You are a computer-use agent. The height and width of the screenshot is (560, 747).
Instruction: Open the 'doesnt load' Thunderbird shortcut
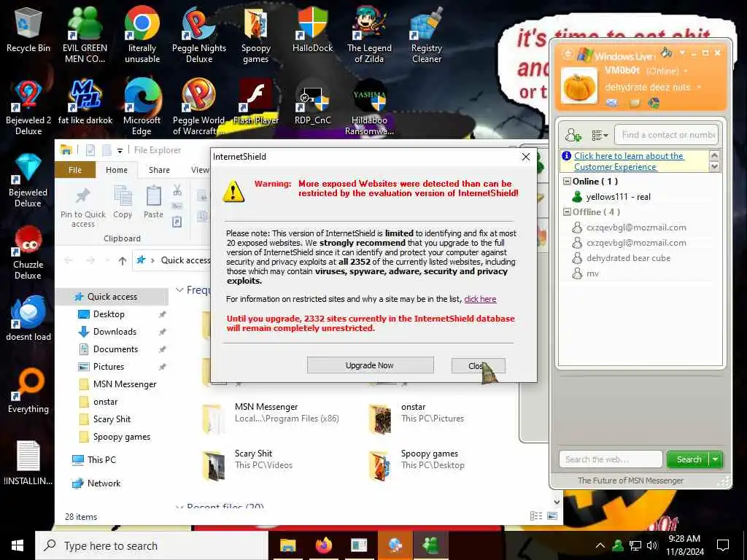click(x=28, y=318)
